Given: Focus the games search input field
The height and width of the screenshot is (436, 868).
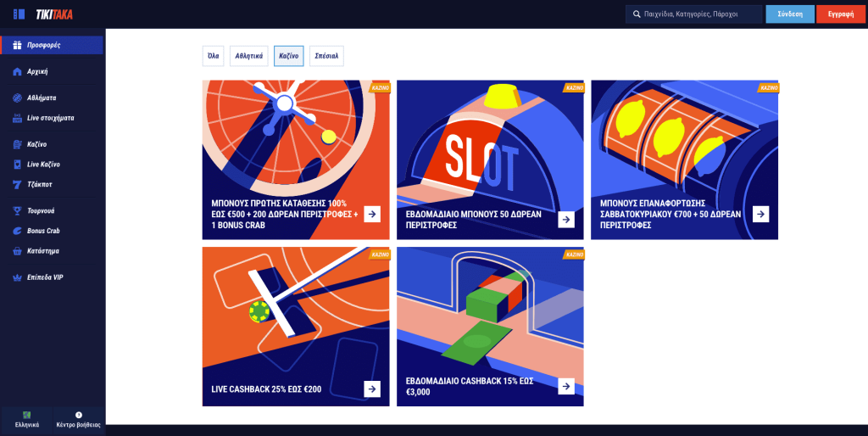Looking at the screenshot, I should (x=693, y=14).
